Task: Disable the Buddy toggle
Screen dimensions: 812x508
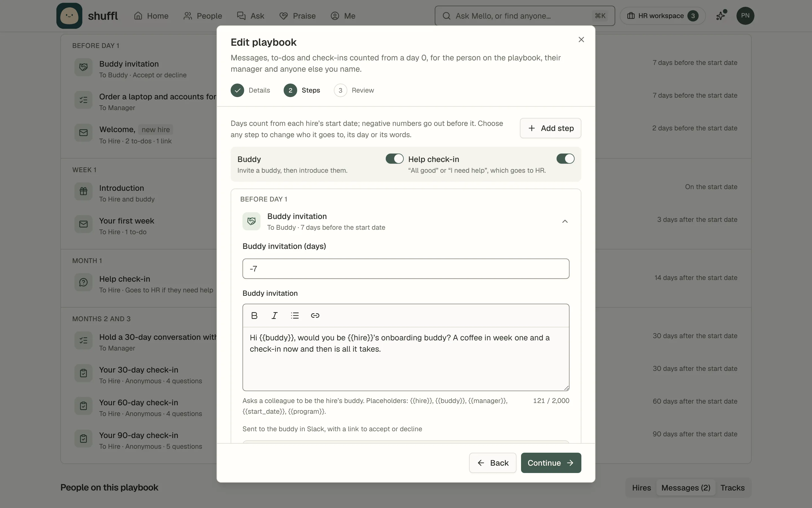Action: tap(394, 159)
